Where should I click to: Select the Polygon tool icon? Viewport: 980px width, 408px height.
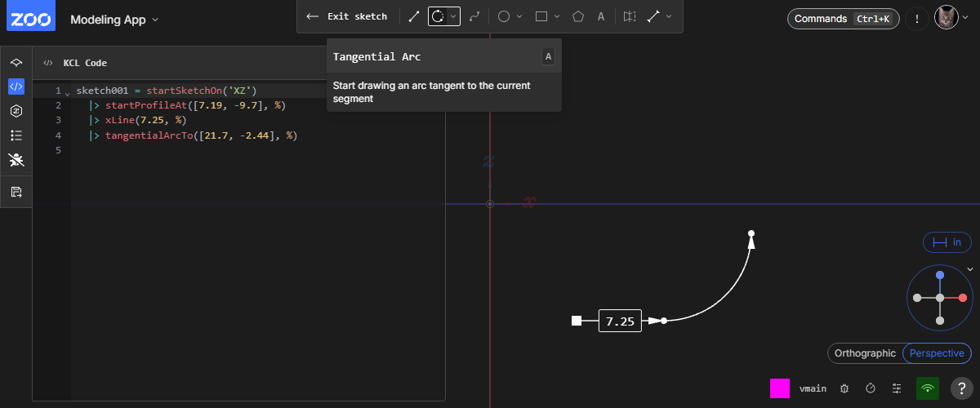point(578,16)
